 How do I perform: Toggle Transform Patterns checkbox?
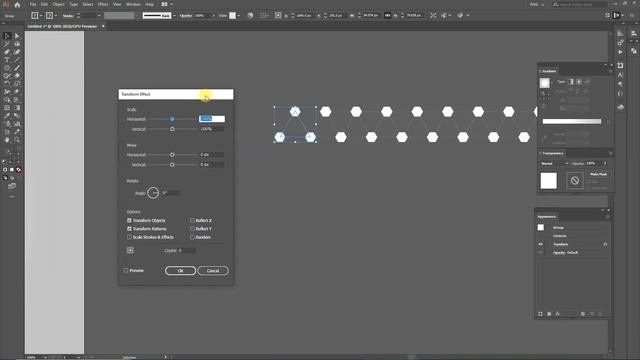[x=129, y=229]
